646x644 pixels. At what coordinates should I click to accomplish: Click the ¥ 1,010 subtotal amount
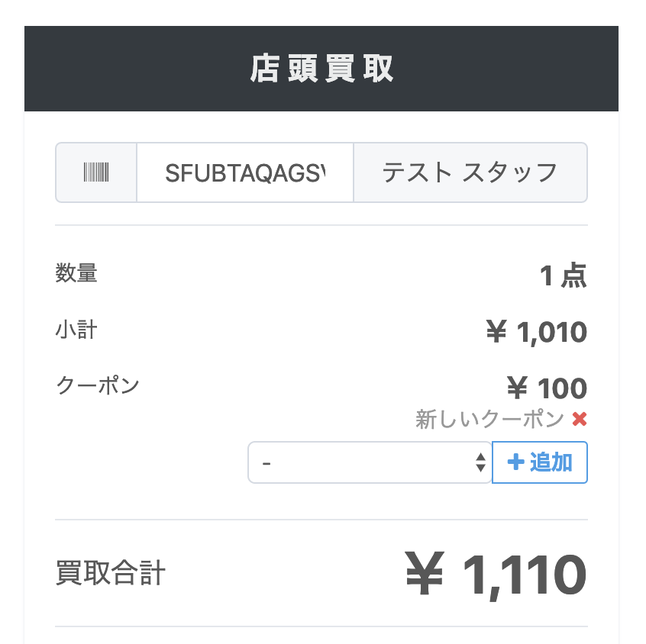[536, 332]
